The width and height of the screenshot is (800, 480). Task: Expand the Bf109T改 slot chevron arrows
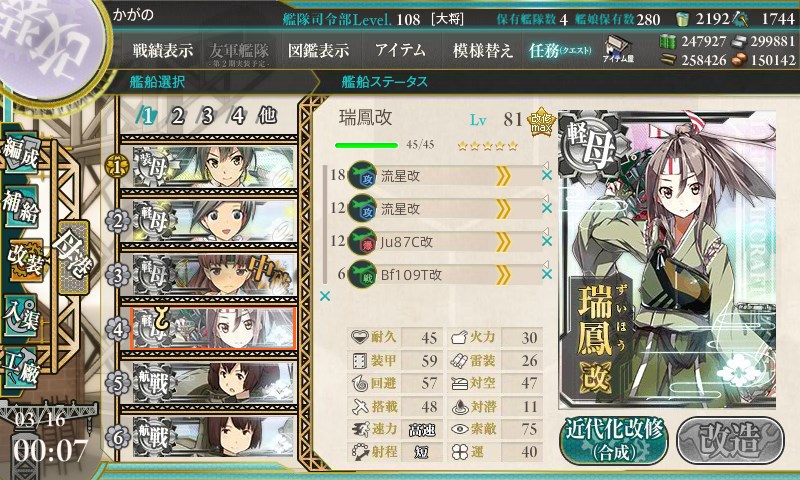click(x=503, y=275)
